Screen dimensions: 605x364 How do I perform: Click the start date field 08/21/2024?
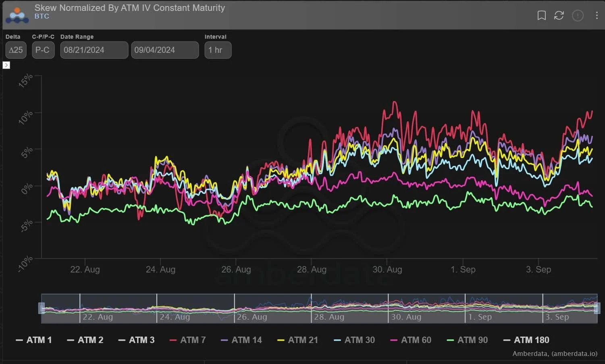[x=94, y=50]
